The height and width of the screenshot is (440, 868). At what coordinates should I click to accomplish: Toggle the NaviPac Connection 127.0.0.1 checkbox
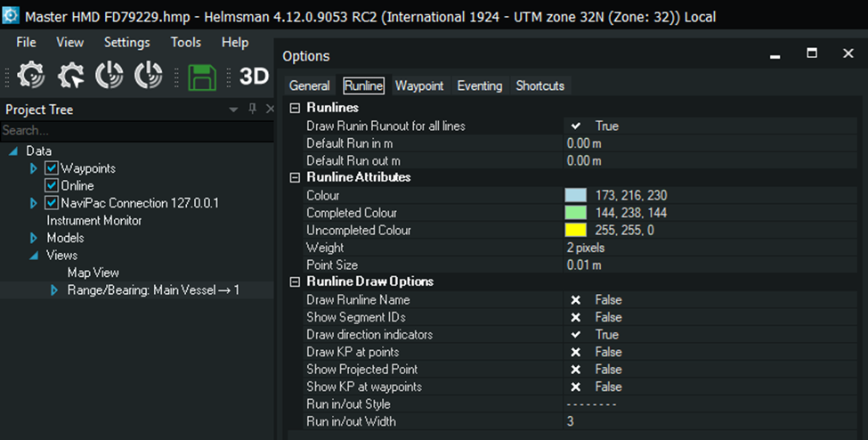click(x=52, y=203)
